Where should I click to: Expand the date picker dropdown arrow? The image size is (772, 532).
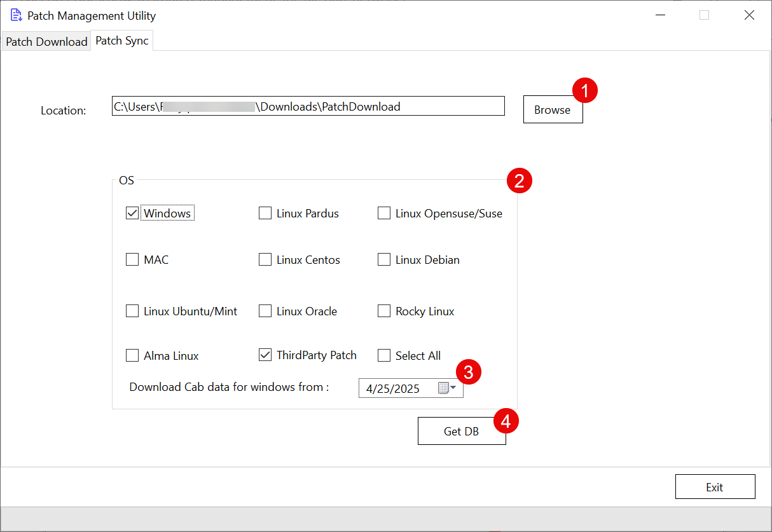pyautogui.click(x=453, y=388)
